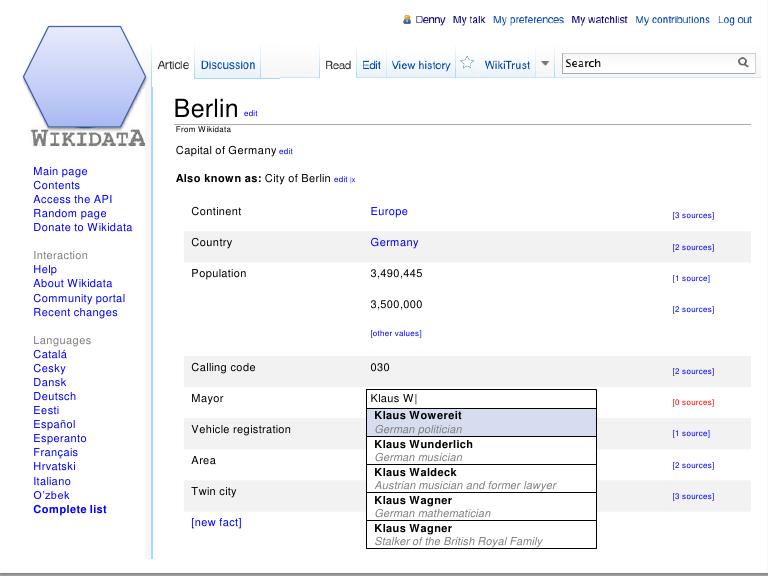Log out from the top bar

(x=734, y=20)
